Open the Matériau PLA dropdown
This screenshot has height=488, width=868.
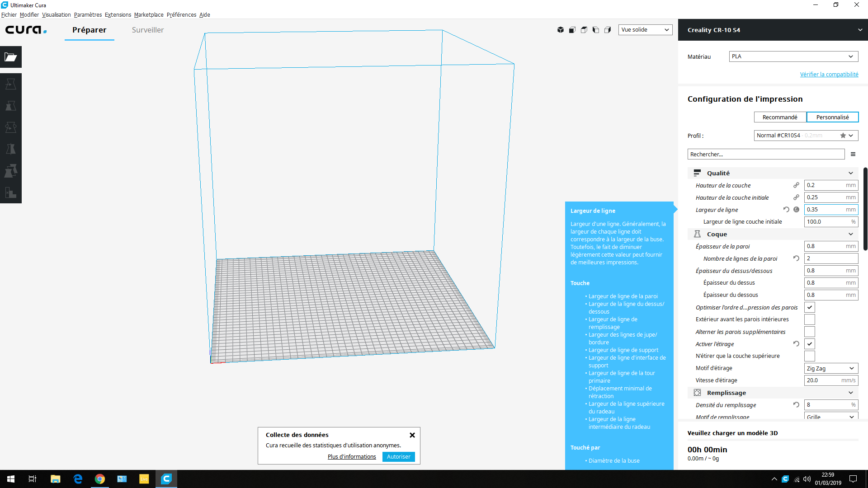point(793,56)
